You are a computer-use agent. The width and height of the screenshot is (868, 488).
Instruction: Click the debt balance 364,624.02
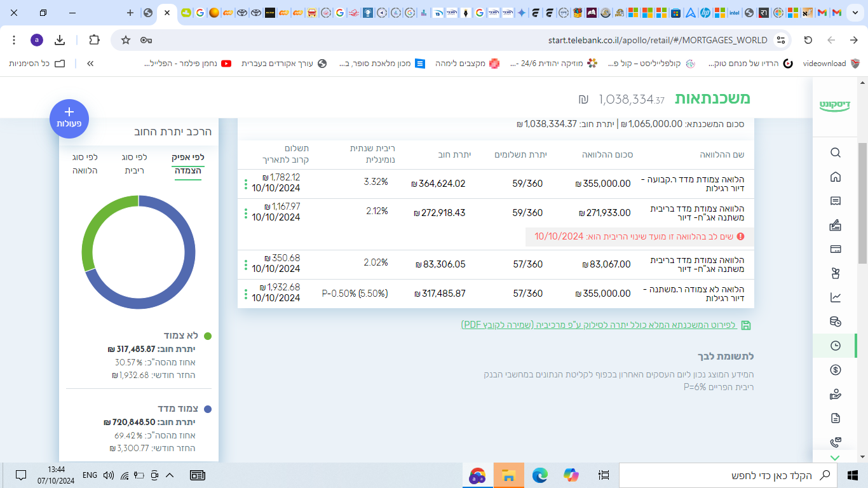[x=438, y=184]
